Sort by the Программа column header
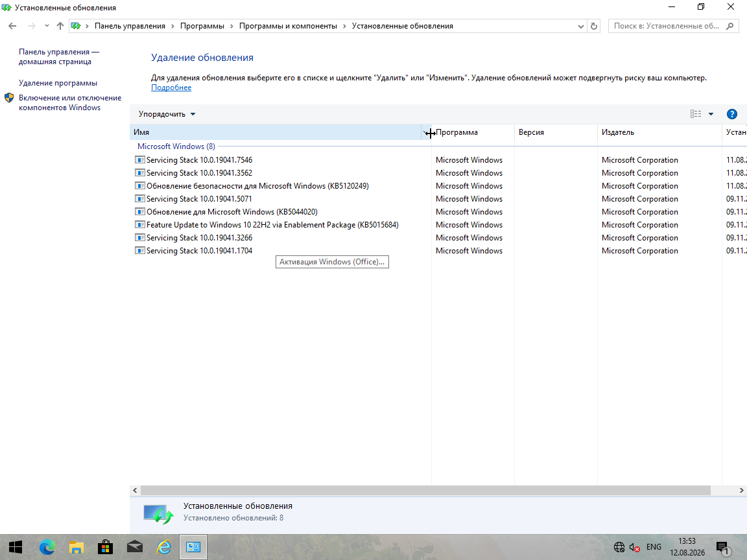This screenshot has height=560, width=747. pyautogui.click(x=473, y=132)
